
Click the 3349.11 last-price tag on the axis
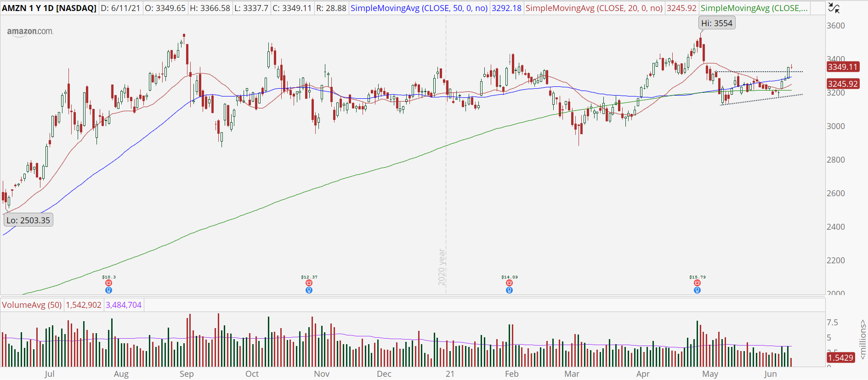(843, 67)
